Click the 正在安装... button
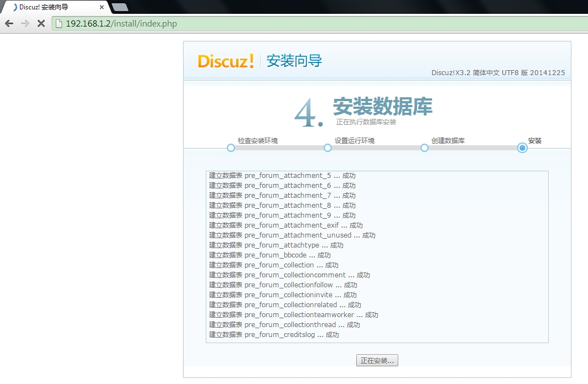Image resolution: width=588 pixels, height=384 pixels. tap(378, 360)
